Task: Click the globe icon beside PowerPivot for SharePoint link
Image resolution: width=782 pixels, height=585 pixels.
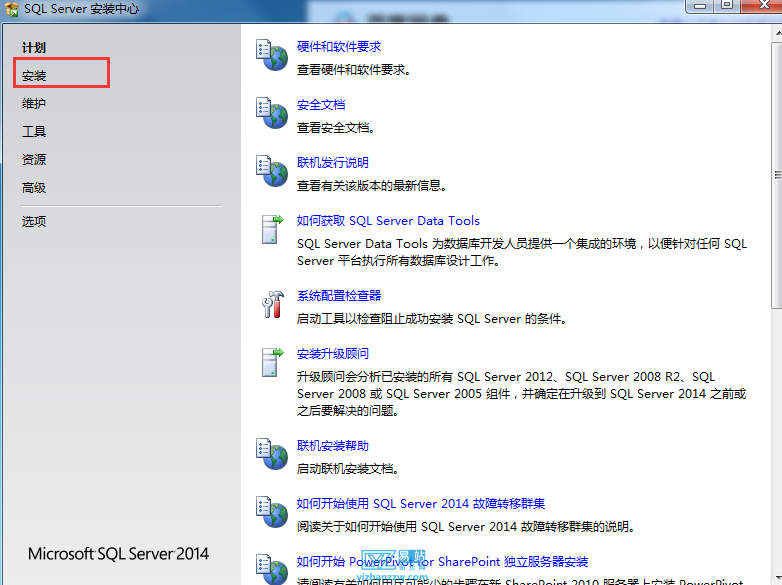Action: 272,569
